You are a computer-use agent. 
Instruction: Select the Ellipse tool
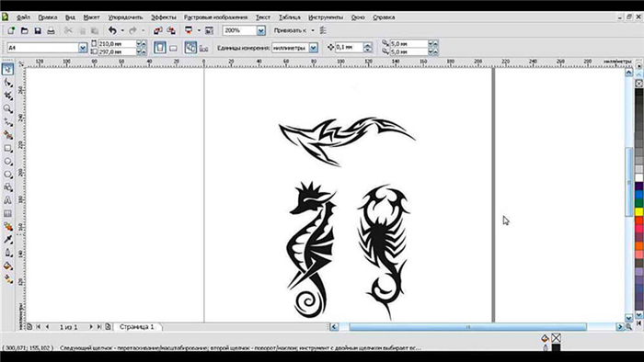click(x=7, y=162)
